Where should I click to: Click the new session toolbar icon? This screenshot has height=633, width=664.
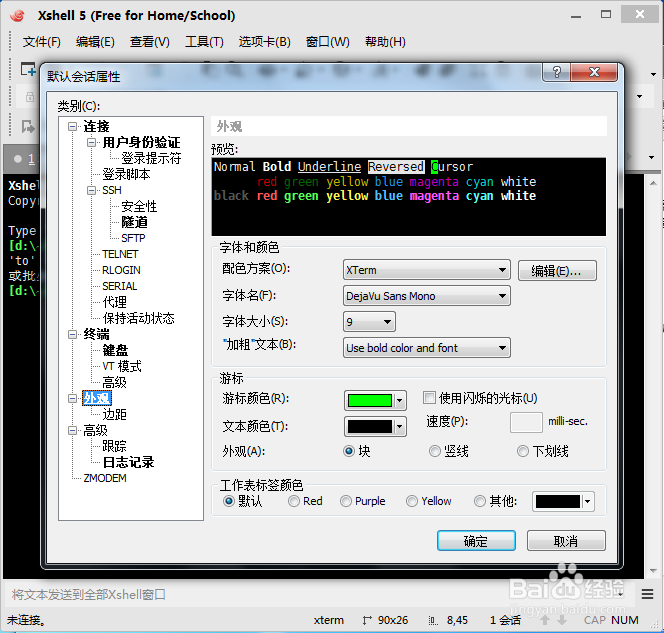28,69
